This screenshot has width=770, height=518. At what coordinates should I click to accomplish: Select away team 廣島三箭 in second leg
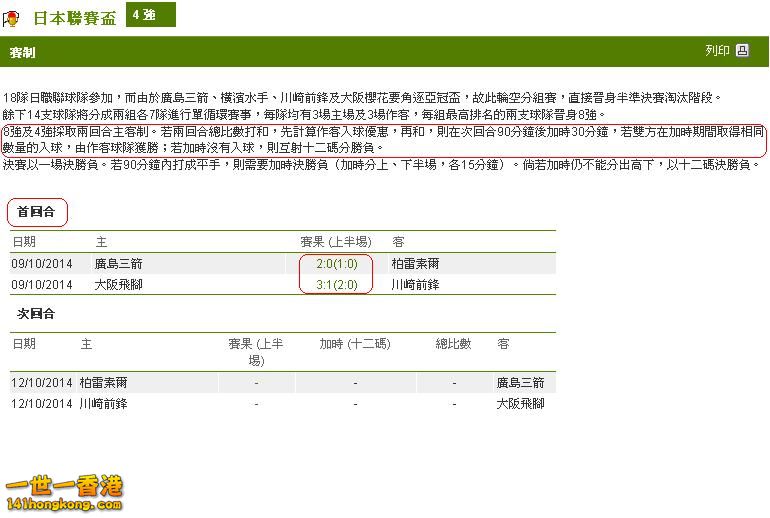coord(521,382)
